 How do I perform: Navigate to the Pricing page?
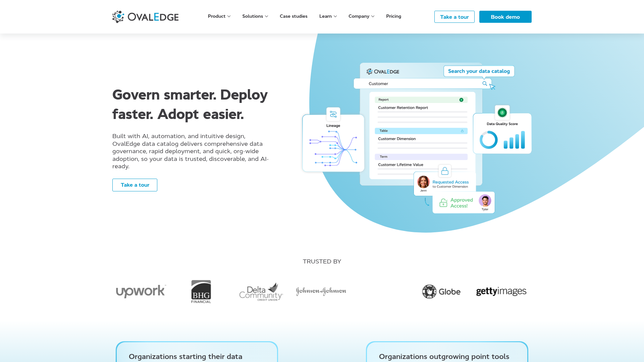click(393, 16)
